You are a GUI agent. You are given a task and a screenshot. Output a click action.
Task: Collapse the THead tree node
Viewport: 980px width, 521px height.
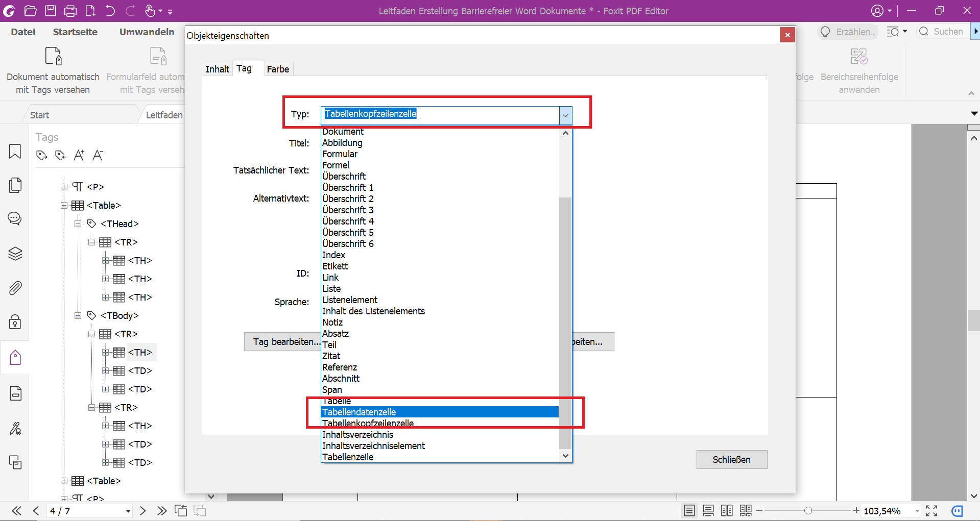(78, 224)
